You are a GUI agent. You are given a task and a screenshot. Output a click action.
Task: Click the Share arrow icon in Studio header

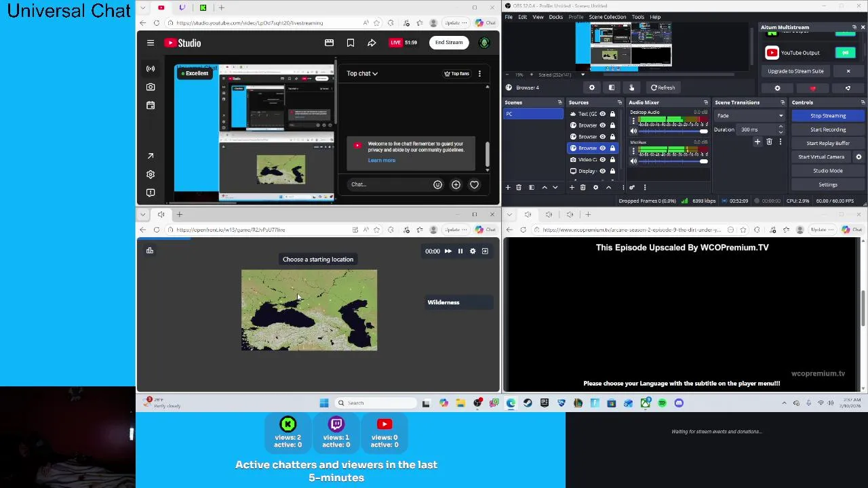pos(372,43)
